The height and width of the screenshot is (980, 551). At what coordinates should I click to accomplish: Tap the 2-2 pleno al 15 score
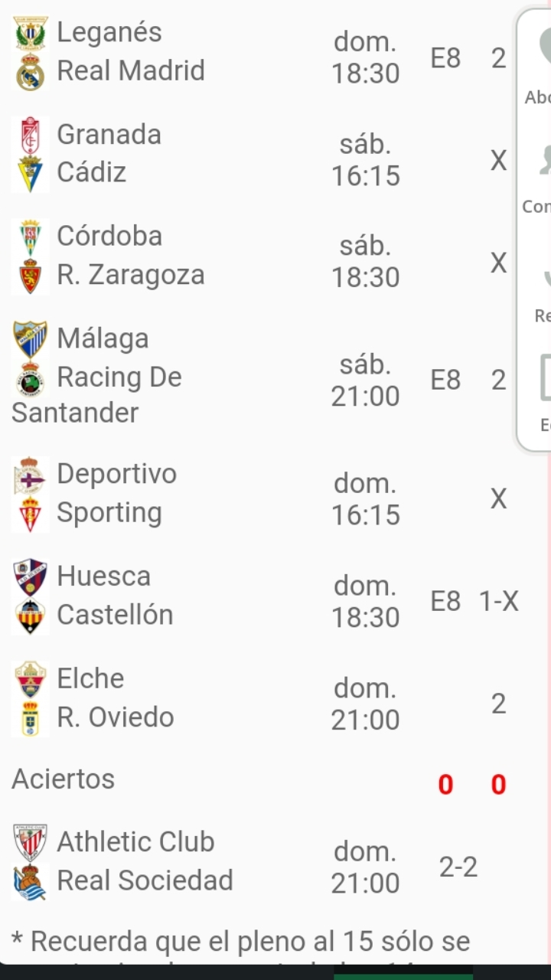tap(458, 867)
